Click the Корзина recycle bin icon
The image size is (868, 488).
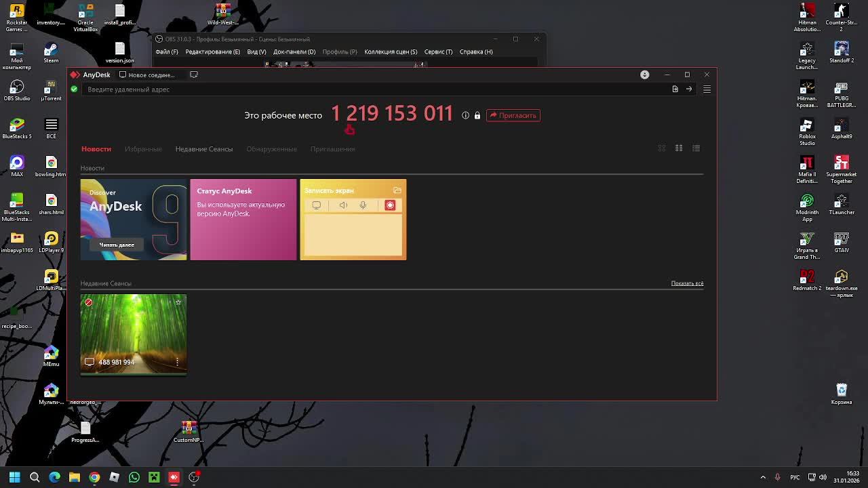(842, 394)
